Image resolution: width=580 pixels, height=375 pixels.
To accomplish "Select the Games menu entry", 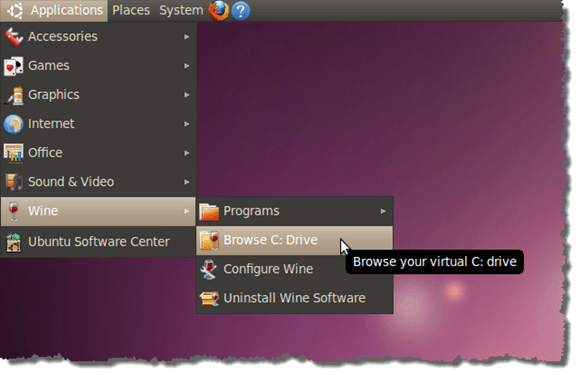I will tap(98, 66).
